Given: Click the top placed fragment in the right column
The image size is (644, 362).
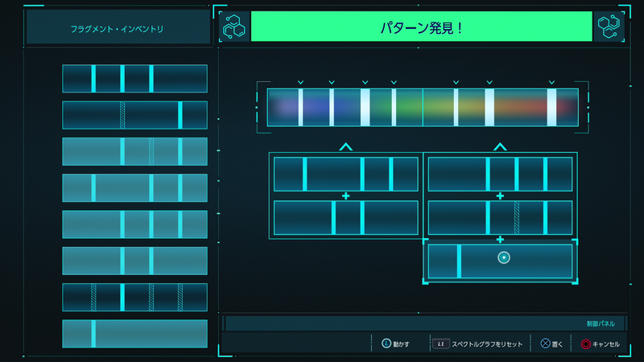Looking at the screenshot, I should (500, 174).
